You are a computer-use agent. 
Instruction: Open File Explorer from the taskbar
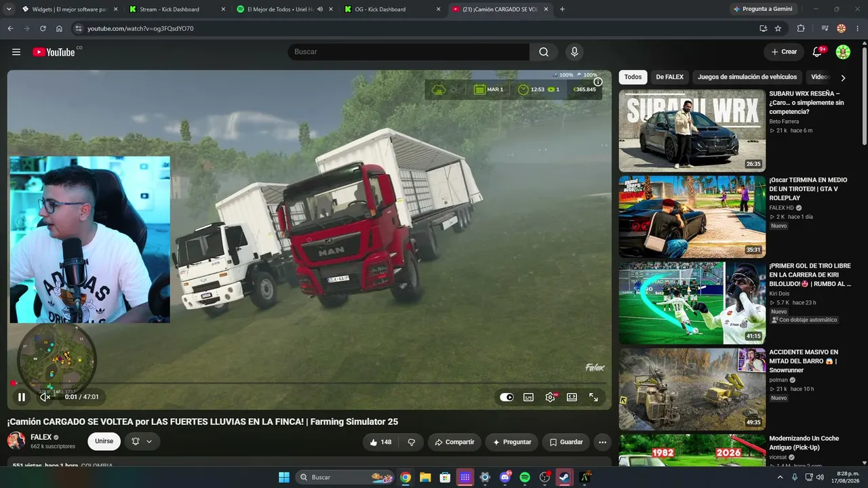point(425,477)
